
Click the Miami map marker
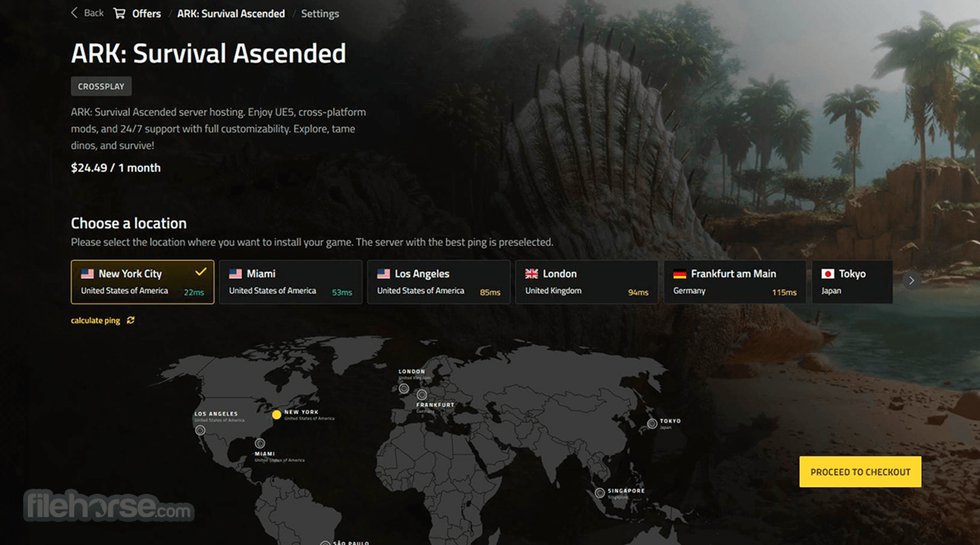pyautogui.click(x=260, y=443)
